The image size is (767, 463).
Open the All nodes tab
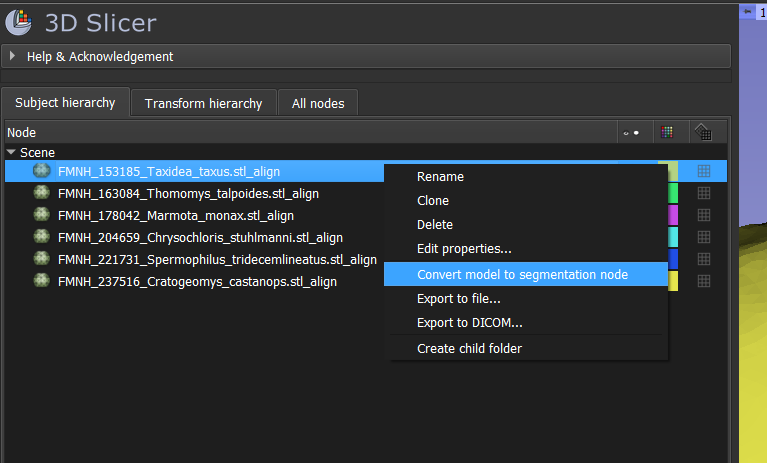click(x=318, y=103)
